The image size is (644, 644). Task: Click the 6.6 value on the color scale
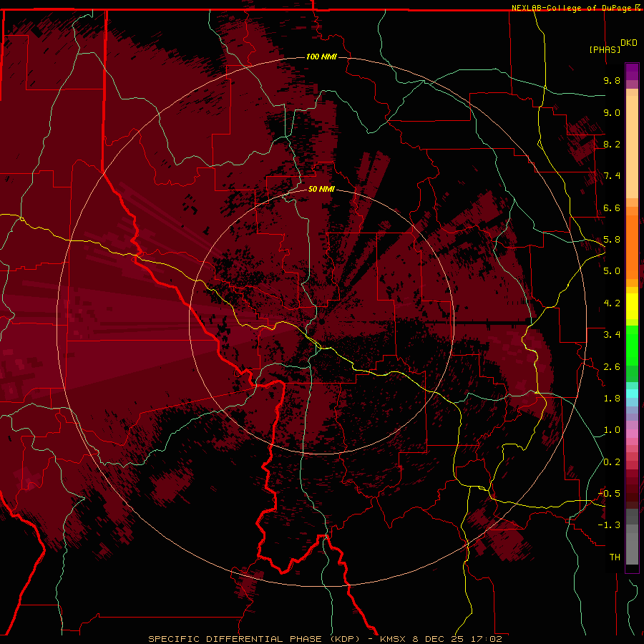pyautogui.click(x=612, y=208)
